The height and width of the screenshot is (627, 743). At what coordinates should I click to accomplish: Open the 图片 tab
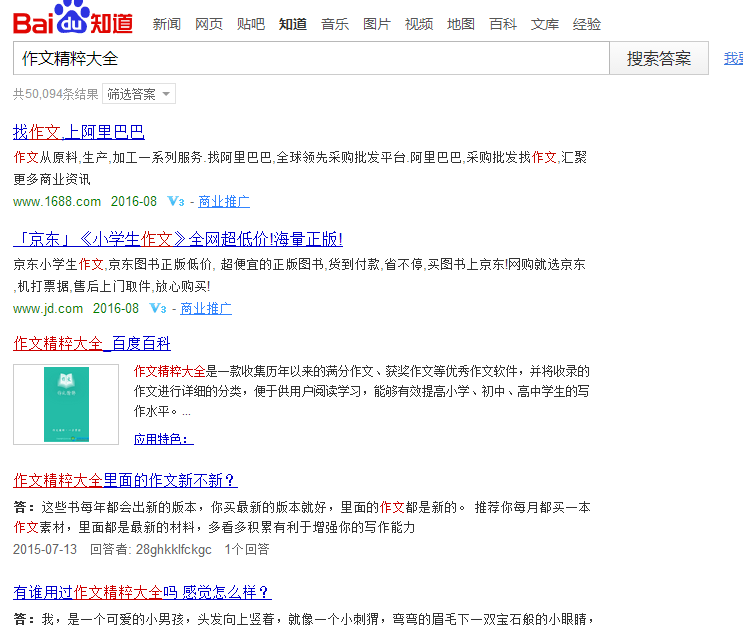click(x=377, y=24)
